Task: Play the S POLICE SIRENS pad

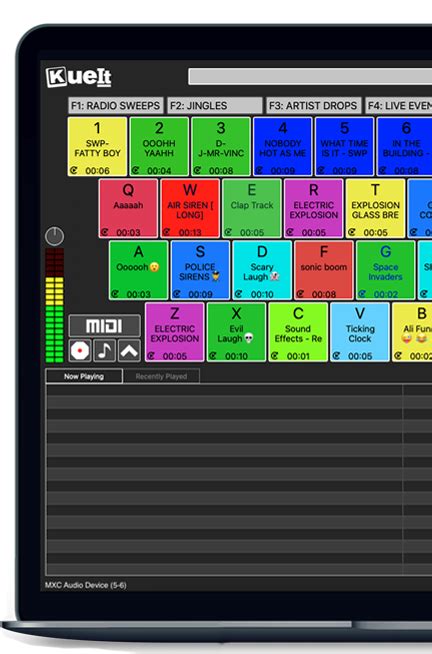Action: point(200,270)
